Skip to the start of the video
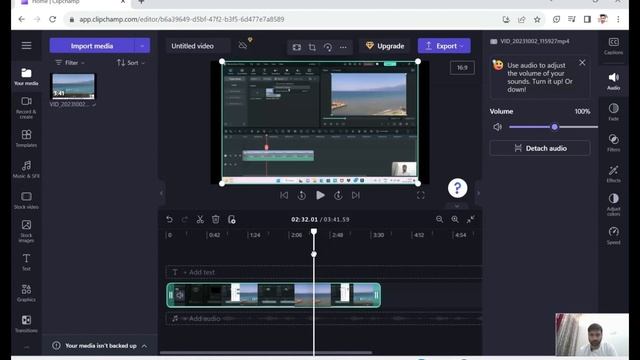This screenshot has height=360, width=640. click(284, 196)
